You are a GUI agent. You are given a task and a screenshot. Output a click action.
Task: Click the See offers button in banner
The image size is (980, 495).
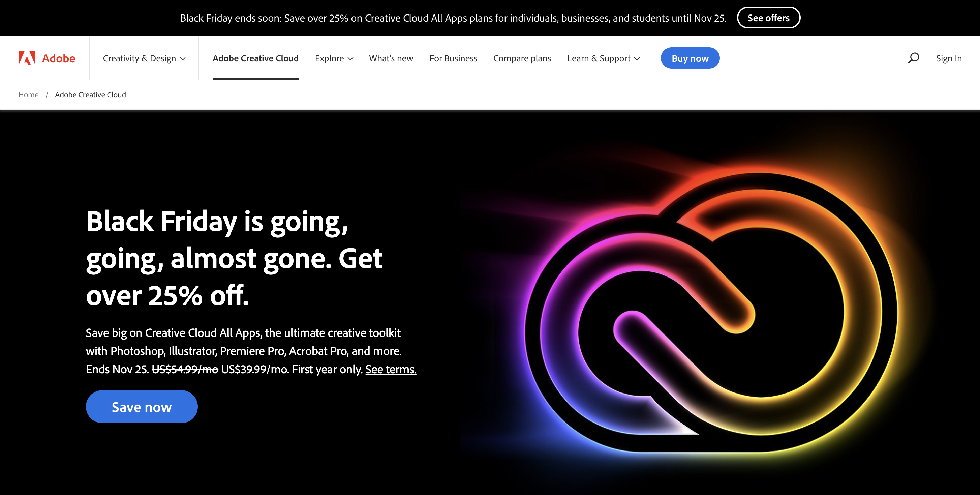tap(768, 18)
